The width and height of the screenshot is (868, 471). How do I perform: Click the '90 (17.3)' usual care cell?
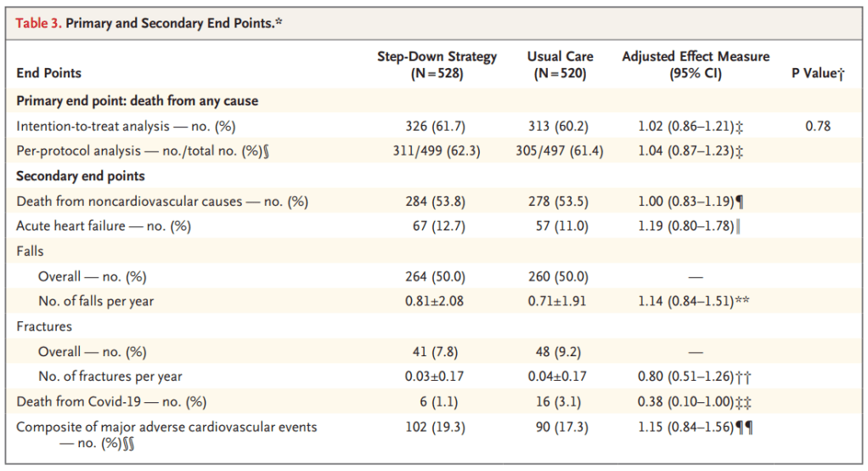(x=560, y=427)
